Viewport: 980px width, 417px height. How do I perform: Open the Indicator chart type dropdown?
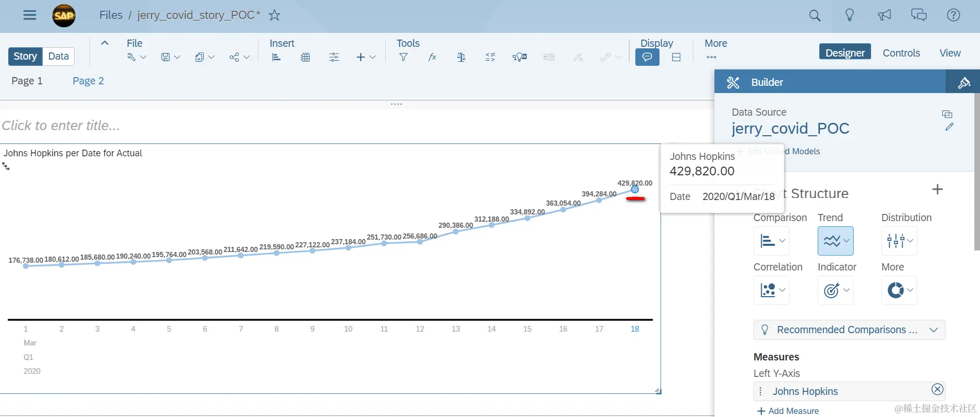(x=836, y=290)
